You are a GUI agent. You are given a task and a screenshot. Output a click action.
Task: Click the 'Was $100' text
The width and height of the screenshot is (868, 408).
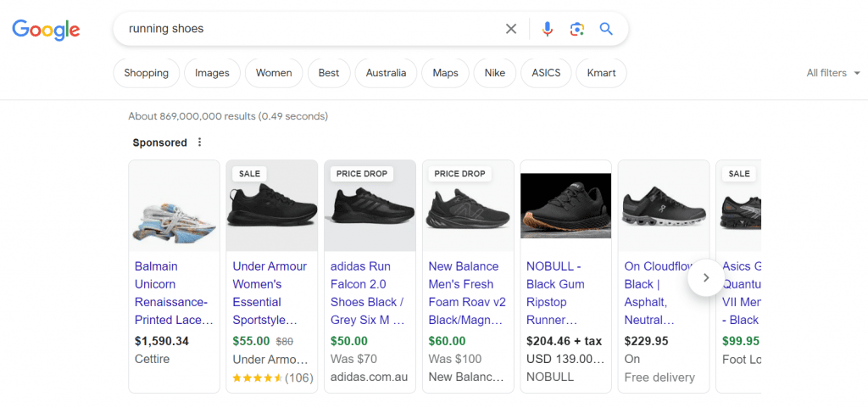click(x=455, y=359)
